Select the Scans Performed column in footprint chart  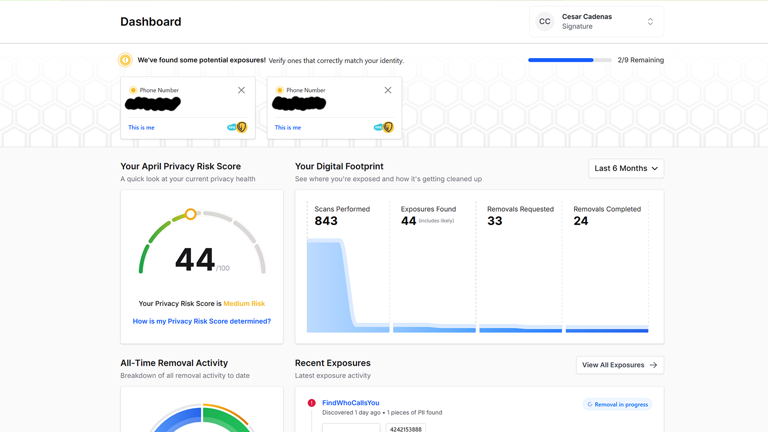click(347, 265)
